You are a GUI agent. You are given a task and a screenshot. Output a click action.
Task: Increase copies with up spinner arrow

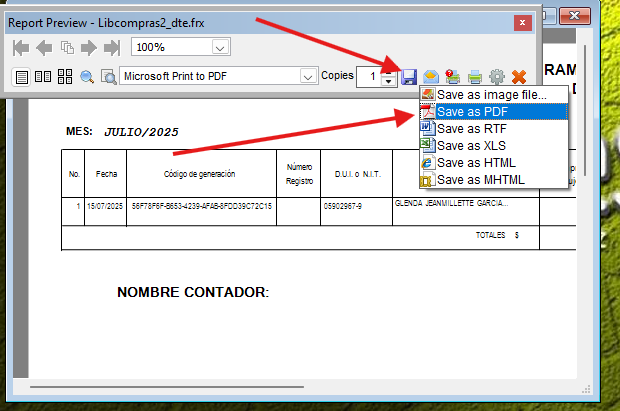coord(389,71)
